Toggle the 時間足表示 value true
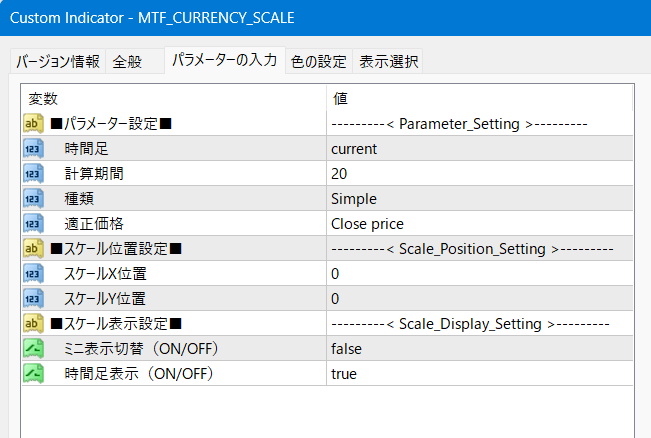This screenshot has height=438, width=651. pos(480,373)
